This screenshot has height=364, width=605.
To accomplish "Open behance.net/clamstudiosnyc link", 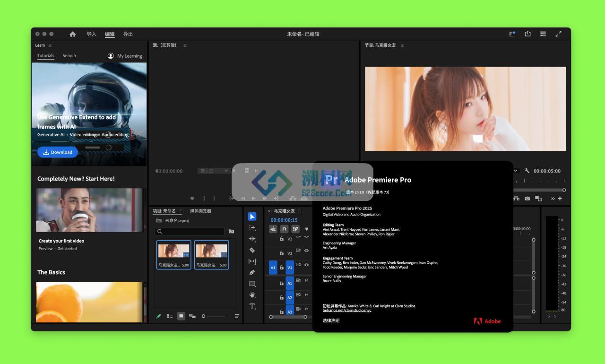I will pyautogui.click(x=347, y=310).
